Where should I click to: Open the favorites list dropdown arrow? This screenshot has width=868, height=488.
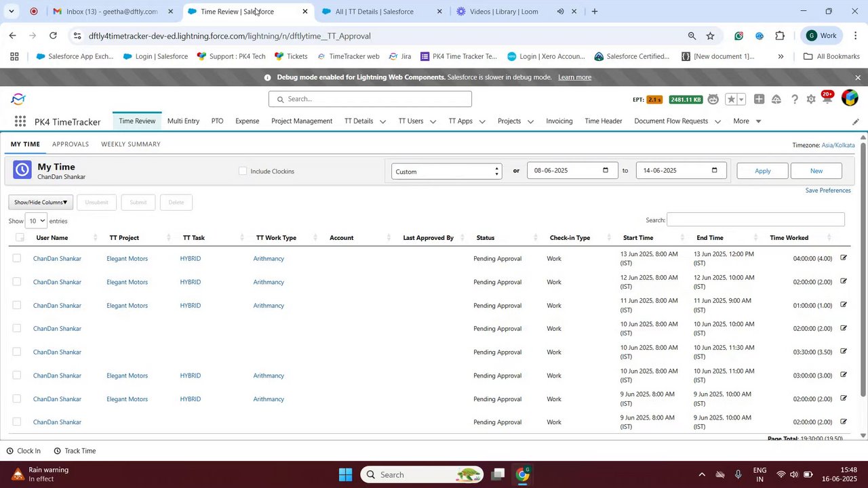(x=741, y=100)
